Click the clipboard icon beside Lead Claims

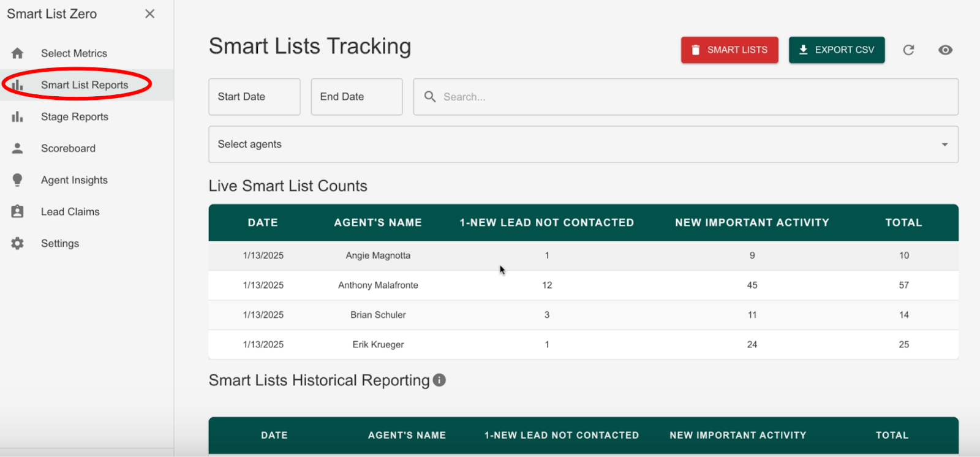pyautogui.click(x=17, y=211)
